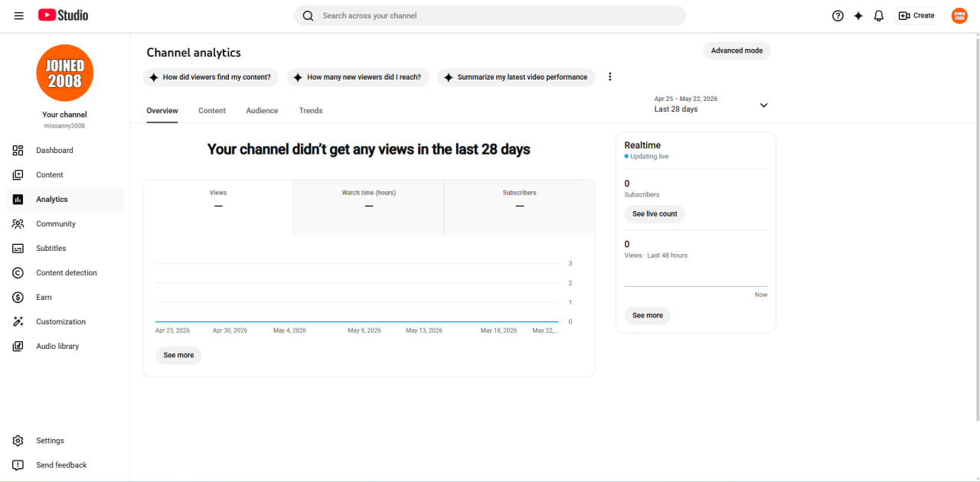Open the account avatar menu in the header

click(959, 15)
